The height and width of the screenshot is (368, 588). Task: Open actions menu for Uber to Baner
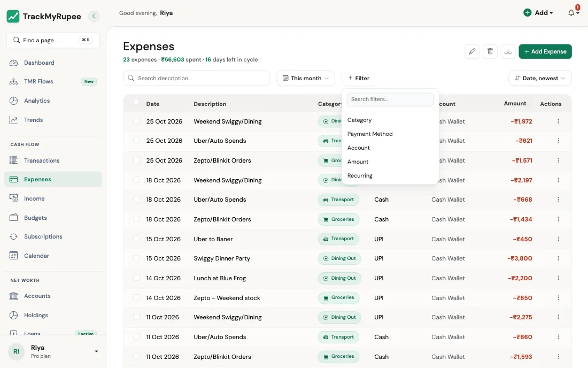point(559,239)
